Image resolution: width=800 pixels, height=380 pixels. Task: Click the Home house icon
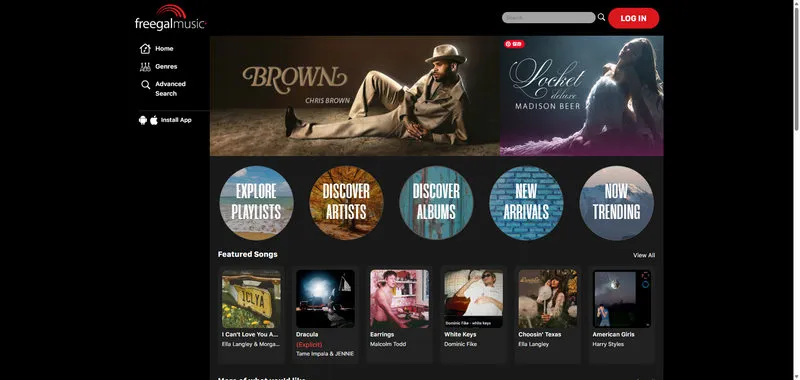pos(145,48)
